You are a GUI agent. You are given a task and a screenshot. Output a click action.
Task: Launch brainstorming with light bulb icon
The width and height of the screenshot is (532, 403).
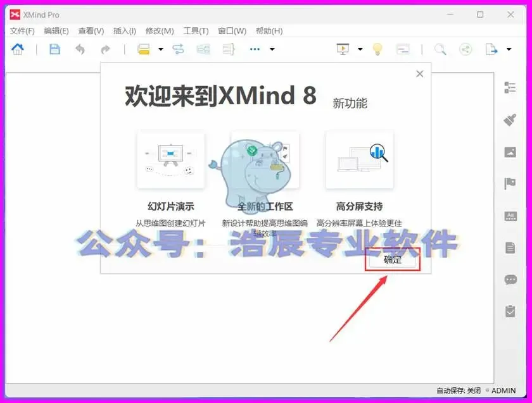[377, 49]
